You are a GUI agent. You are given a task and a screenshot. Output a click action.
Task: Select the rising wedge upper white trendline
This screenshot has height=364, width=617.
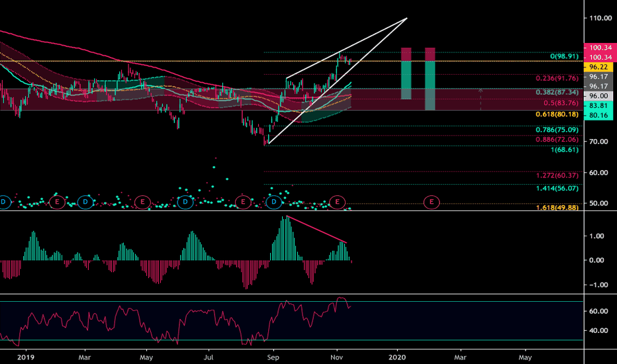click(346, 48)
